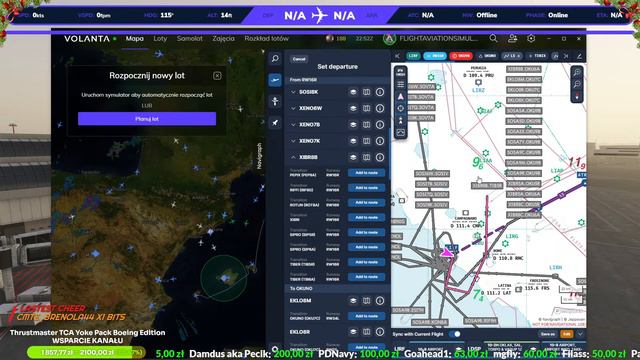Open Volanta search magnifier in header

coord(493,38)
